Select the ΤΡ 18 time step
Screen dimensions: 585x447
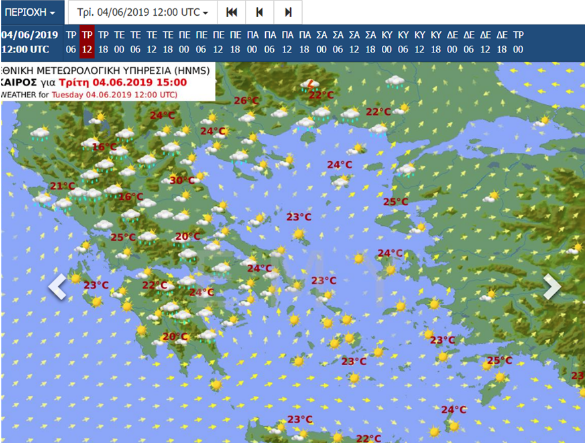[x=103, y=42]
